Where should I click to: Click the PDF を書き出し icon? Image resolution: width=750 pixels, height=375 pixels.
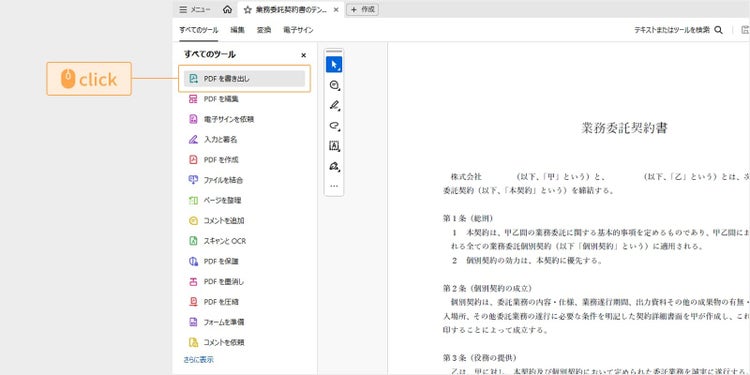193,79
